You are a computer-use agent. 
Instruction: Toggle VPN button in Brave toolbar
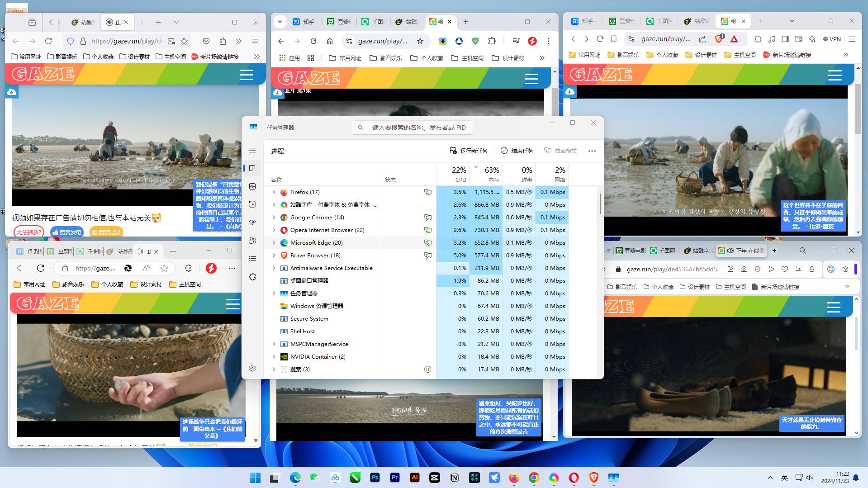tap(832, 39)
